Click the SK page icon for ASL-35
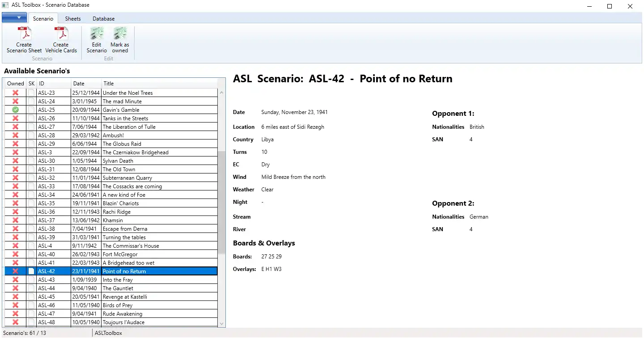This screenshot has height=338, width=644. click(x=31, y=203)
